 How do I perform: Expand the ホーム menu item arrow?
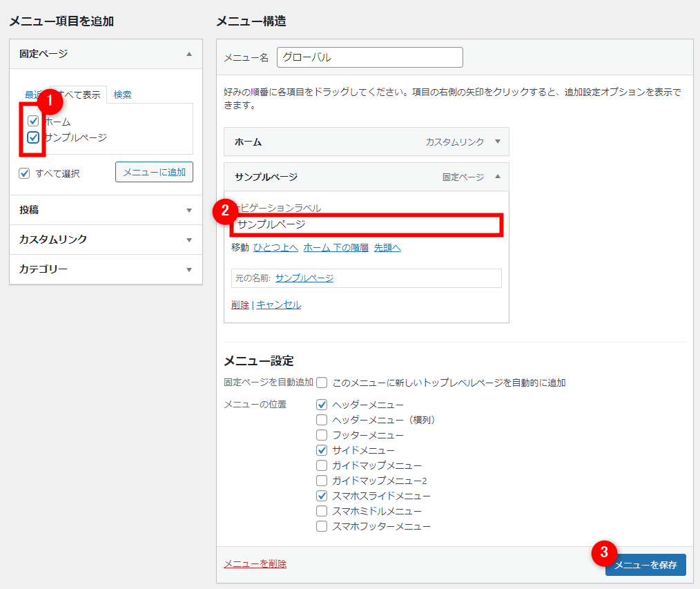pyautogui.click(x=497, y=142)
